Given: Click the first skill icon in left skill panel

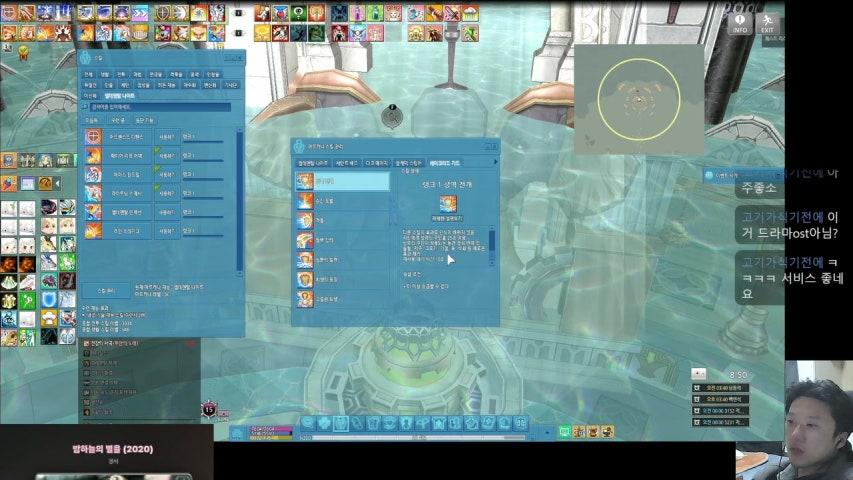Looking at the screenshot, I should click(93, 136).
